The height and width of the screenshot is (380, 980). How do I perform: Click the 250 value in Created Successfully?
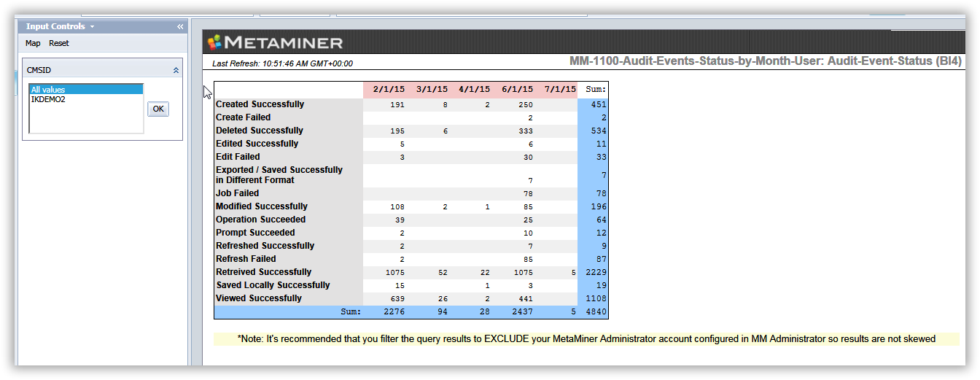coord(525,104)
